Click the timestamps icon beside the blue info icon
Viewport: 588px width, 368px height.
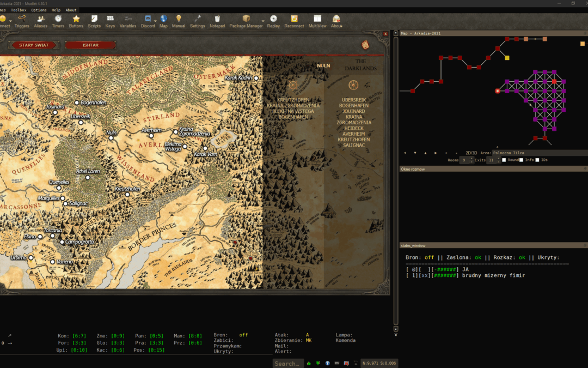coord(337,363)
